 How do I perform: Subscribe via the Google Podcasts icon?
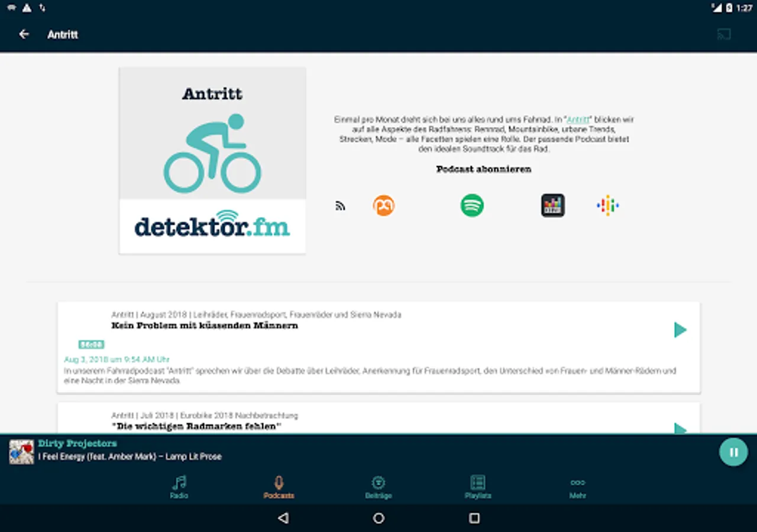point(607,205)
